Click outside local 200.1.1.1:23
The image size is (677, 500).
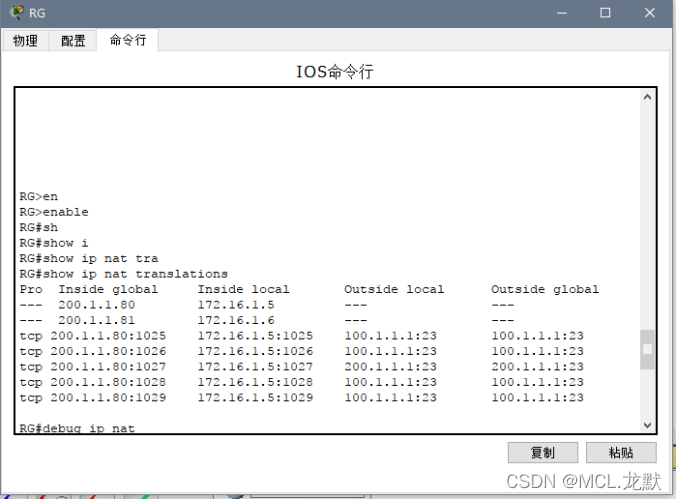coord(390,367)
